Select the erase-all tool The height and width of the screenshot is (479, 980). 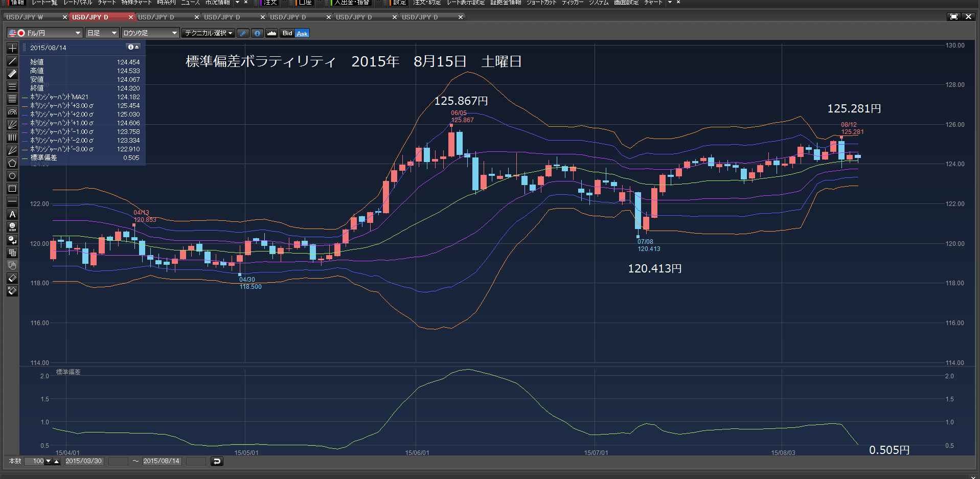(12, 291)
